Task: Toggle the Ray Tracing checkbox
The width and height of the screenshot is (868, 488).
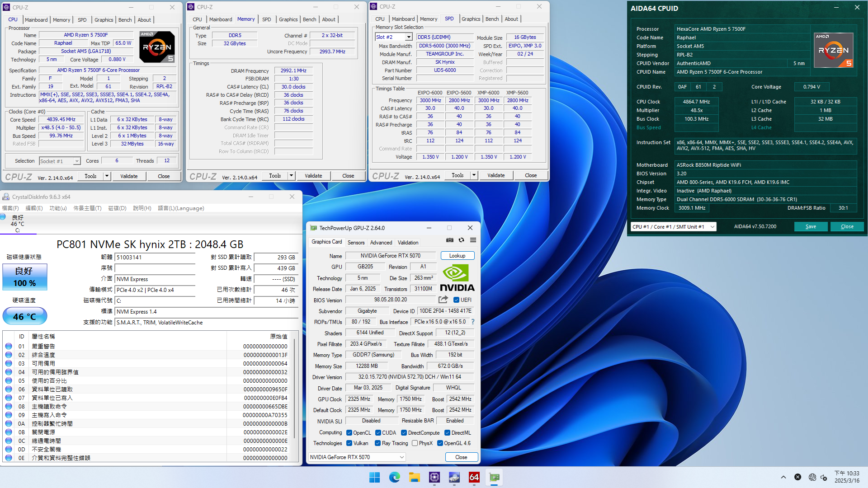Action: pyautogui.click(x=377, y=443)
